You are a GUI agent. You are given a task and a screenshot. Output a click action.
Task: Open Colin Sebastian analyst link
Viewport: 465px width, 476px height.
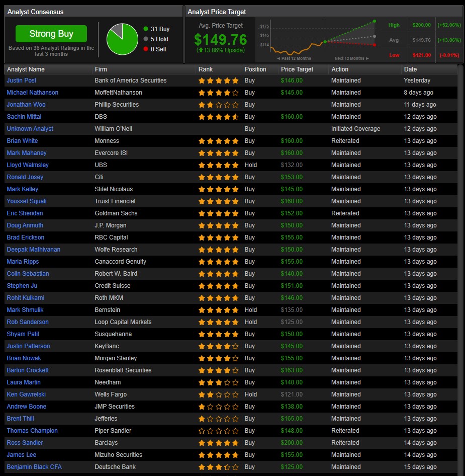coord(28,274)
